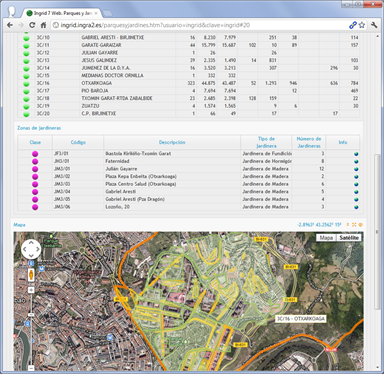Click the Info column header
The image size is (384, 374).
tap(343, 142)
